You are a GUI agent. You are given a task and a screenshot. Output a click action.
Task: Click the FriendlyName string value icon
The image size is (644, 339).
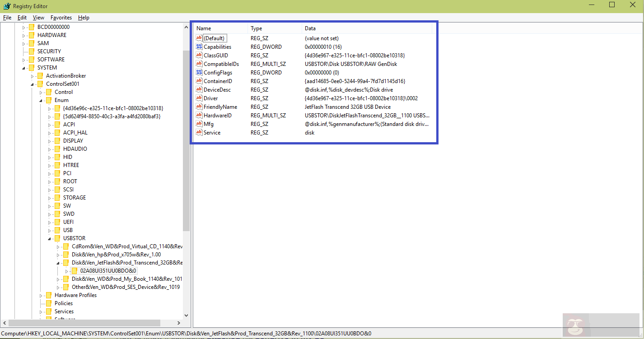(x=199, y=107)
